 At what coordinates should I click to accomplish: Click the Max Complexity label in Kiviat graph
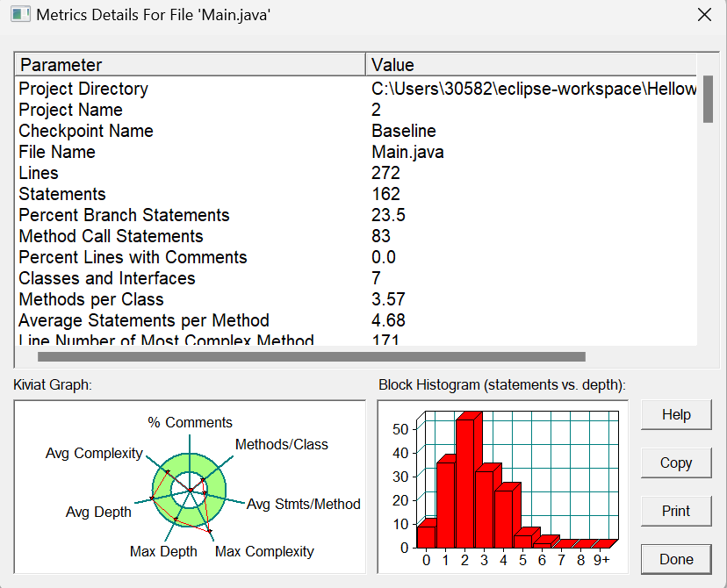(264, 551)
